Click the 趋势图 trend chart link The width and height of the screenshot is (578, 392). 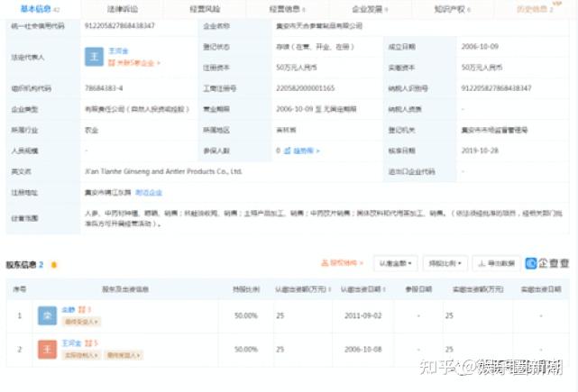pos(306,150)
